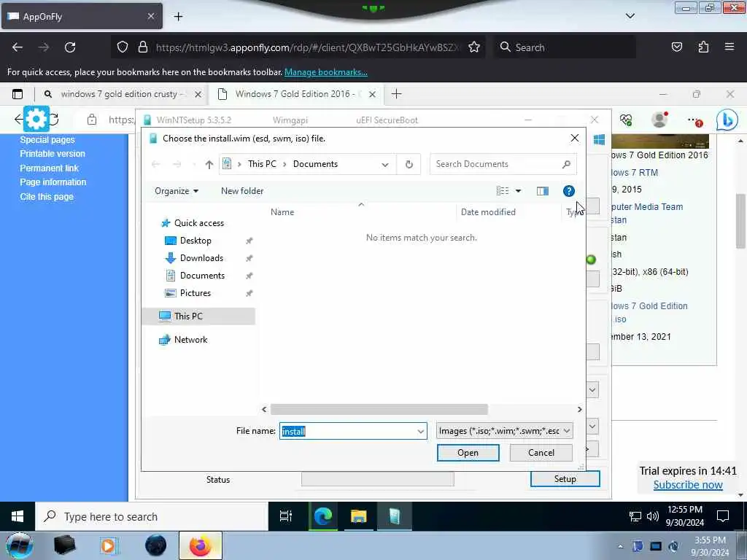Select Network in navigation pane
This screenshot has height=560, width=747.
(190, 340)
